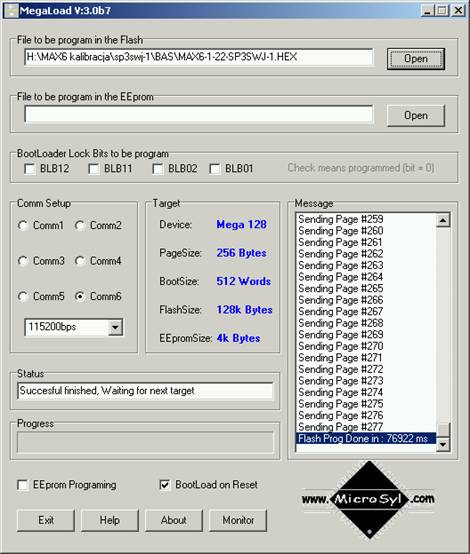Select 'Sending Page #260' message
Screen dimensions: 470x554
[x=366, y=231]
